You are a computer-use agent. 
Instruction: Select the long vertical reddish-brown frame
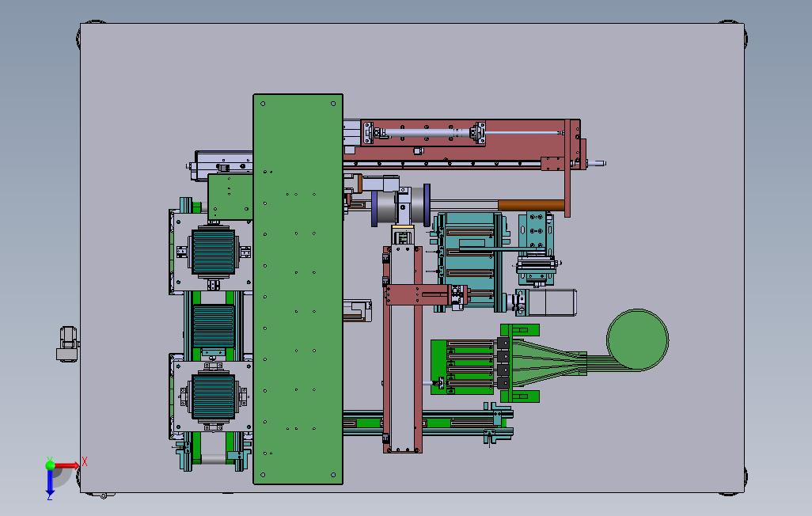point(402,349)
